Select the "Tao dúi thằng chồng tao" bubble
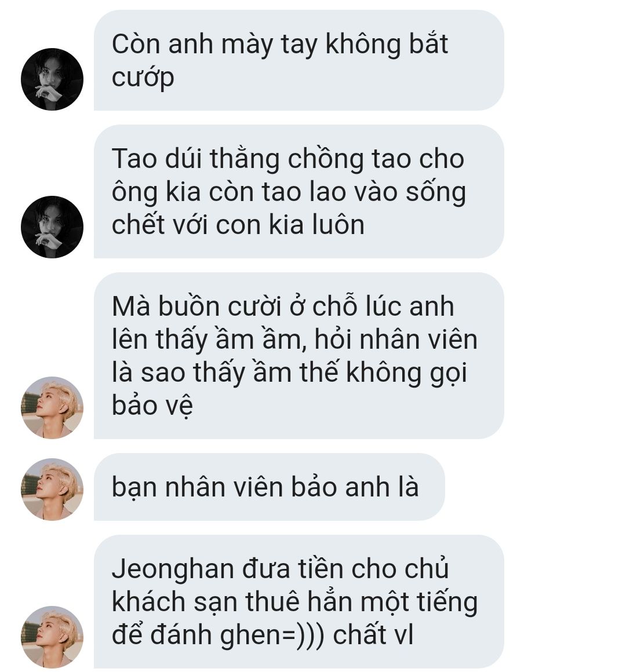The width and height of the screenshot is (626, 672). (299, 192)
